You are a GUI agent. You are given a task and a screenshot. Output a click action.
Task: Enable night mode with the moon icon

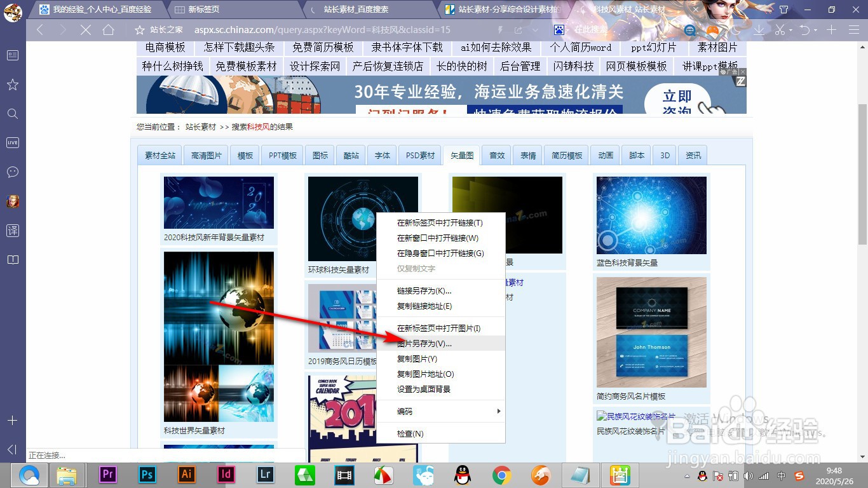pyautogui.click(x=734, y=29)
